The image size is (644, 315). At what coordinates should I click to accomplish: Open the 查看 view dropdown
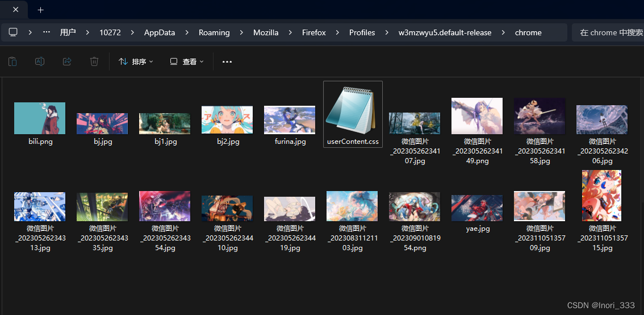coord(187,61)
